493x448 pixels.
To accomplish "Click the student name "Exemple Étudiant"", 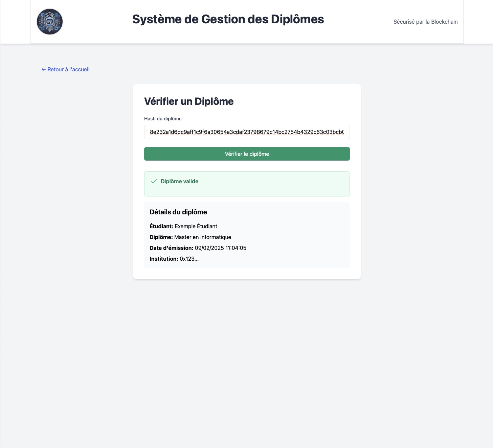I will point(196,226).
